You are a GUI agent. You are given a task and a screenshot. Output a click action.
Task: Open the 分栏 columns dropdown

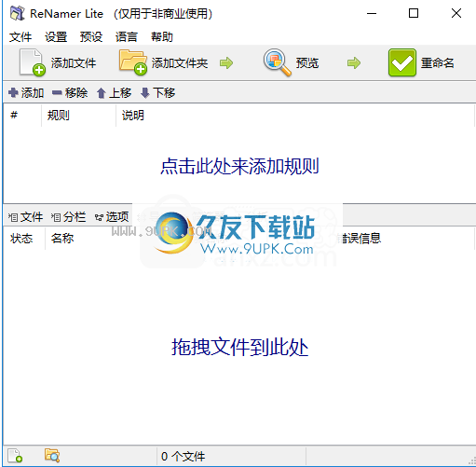(x=68, y=217)
